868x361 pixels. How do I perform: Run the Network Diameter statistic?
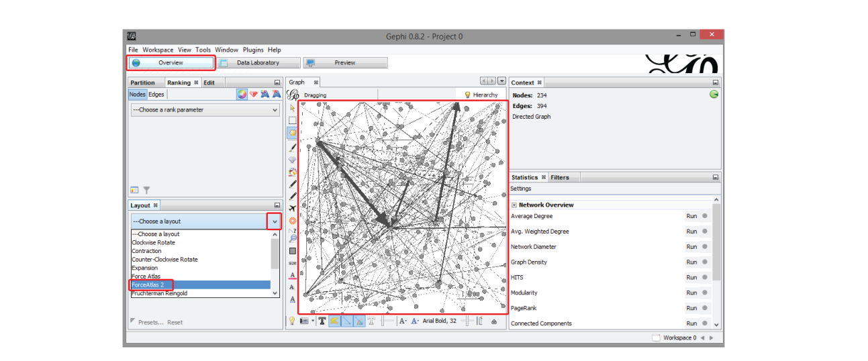[x=691, y=246]
